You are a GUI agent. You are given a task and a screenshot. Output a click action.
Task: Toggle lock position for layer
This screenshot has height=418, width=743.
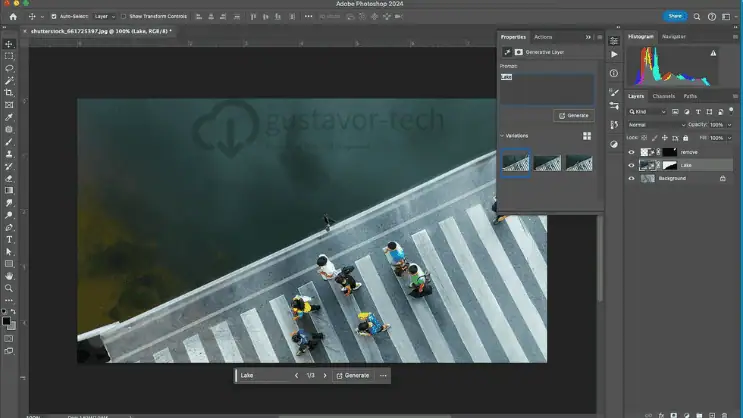tap(665, 138)
